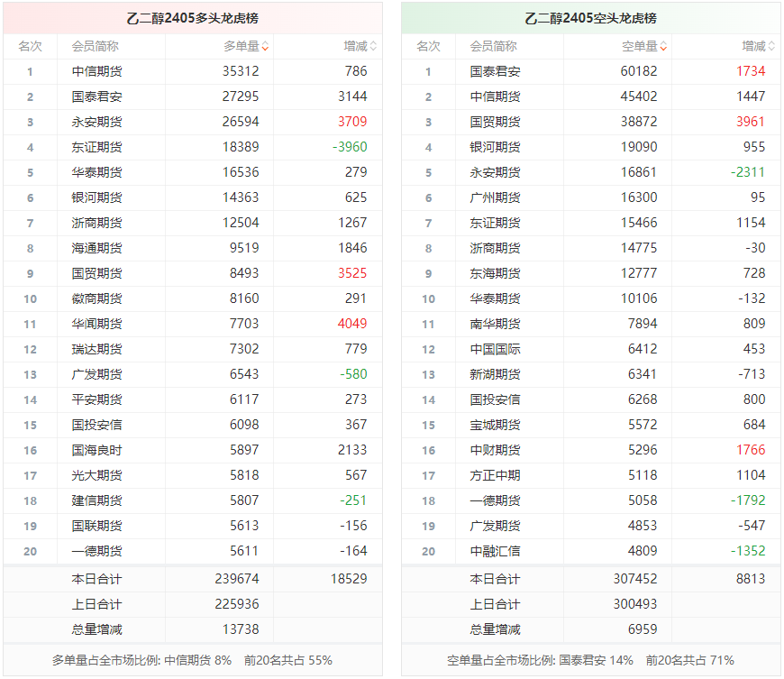Select 平安期货 in long ranking
784x679 pixels.
(96, 399)
